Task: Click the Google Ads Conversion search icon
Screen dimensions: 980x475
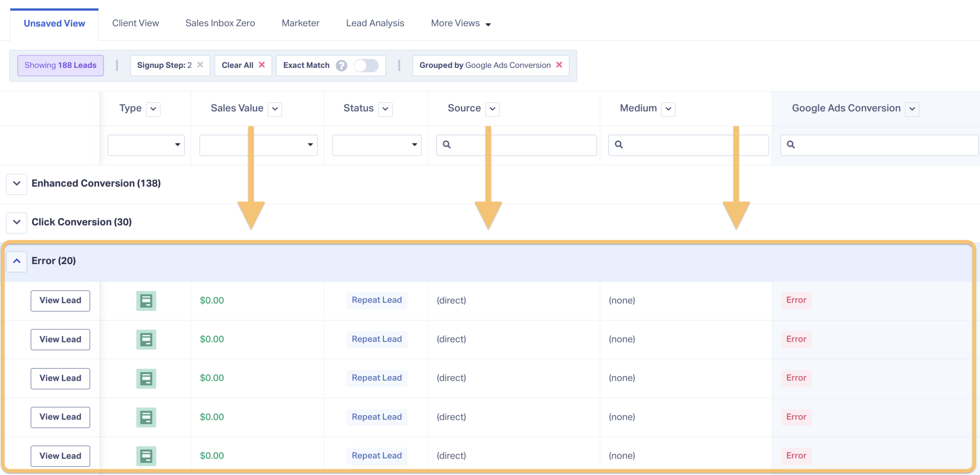Action: [x=791, y=145]
